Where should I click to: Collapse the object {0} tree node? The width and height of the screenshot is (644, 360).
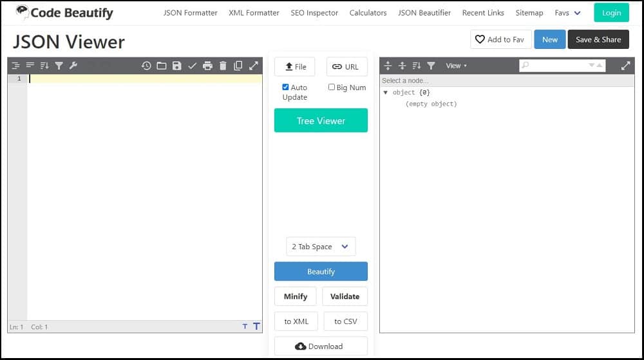tap(385, 92)
